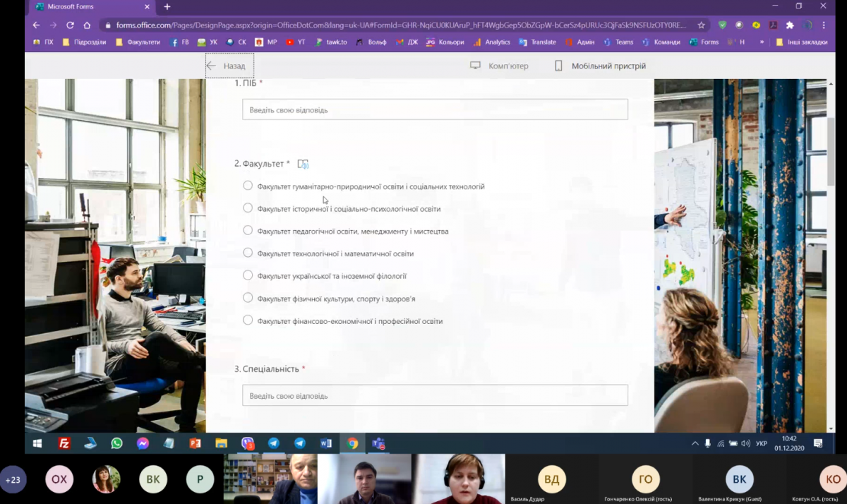The width and height of the screenshot is (847, 504).
Task: Bookmark this page with the star icon
Action: pos(701,25)
